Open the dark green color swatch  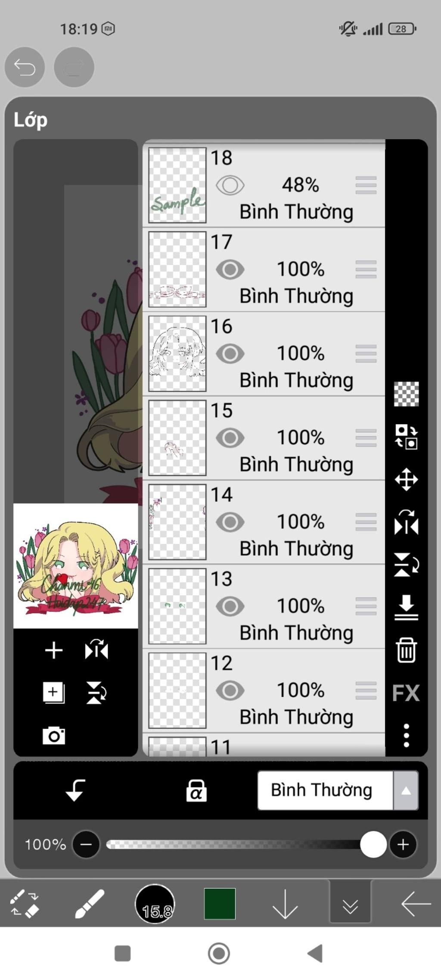[220, 904]
